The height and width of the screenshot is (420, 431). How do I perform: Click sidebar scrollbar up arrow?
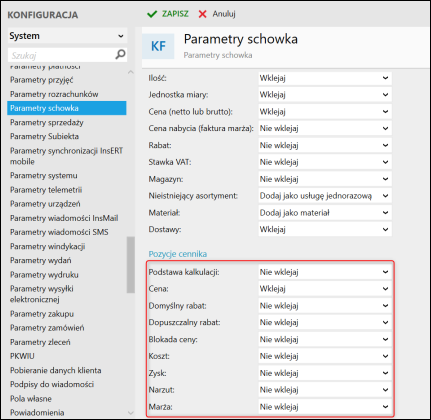[131, 72]
